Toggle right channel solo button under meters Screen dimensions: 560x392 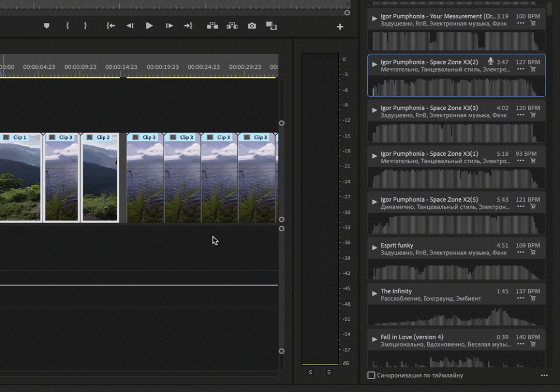(329, 372)
